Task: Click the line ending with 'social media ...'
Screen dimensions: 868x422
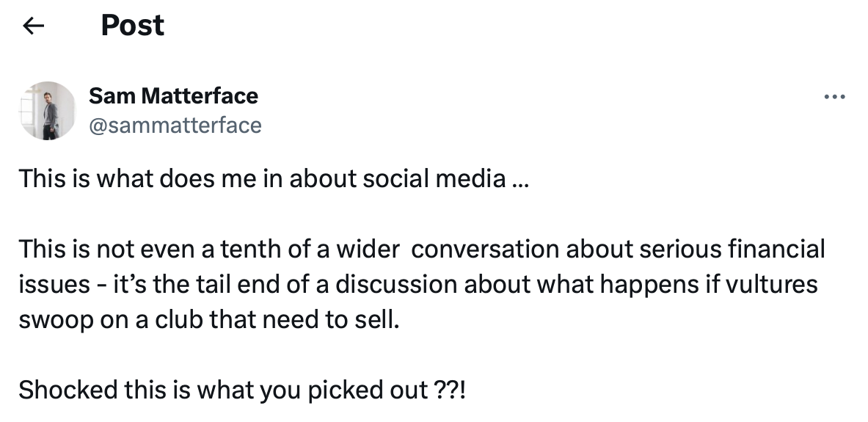Action: [x=273, y=179]
